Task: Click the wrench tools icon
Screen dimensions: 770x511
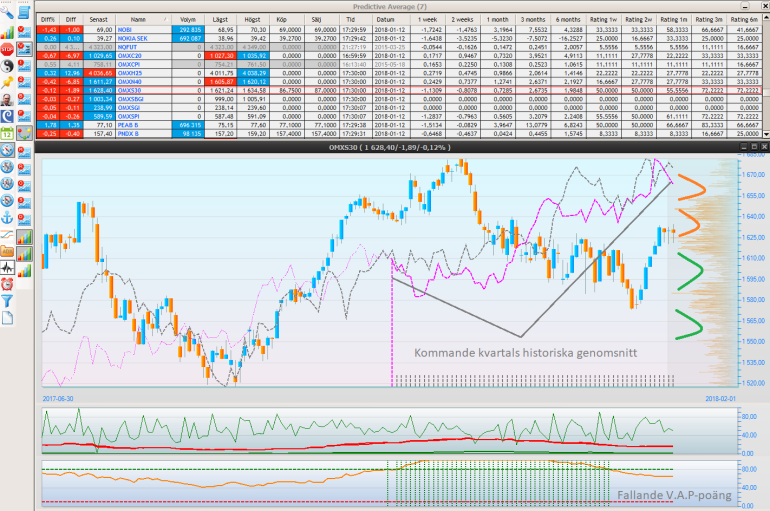Action: (x=8, y=14)
